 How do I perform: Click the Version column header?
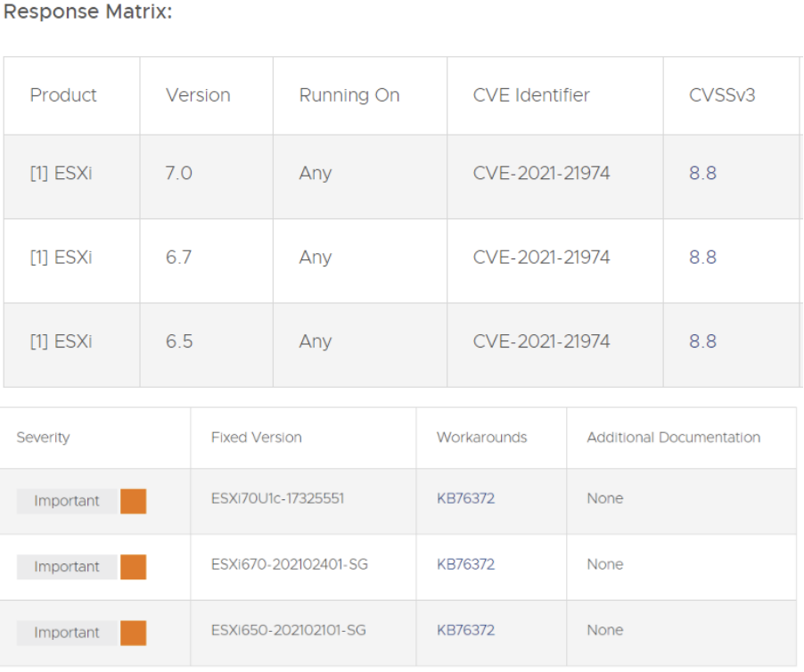(x=193, y=95)
